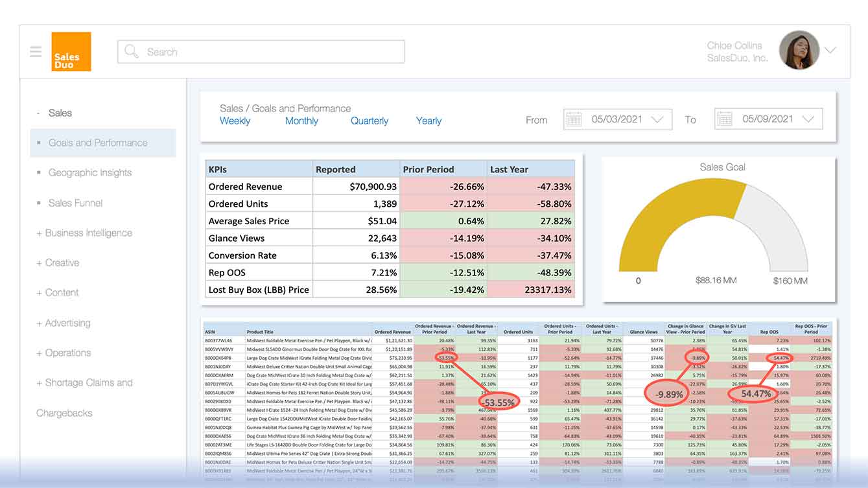Select Lost Buy Box (LBB) Price row

259,290
